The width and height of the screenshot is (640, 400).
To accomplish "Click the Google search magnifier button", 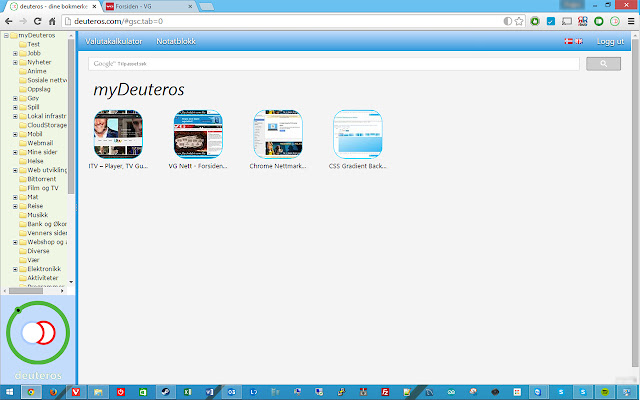I will 603,64.
